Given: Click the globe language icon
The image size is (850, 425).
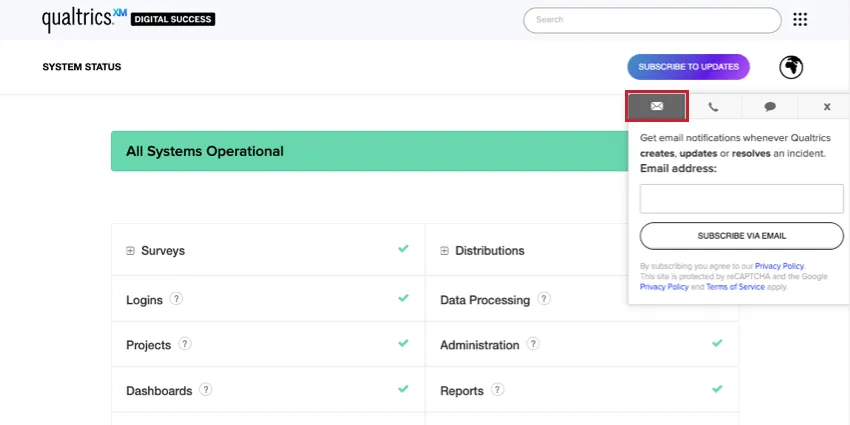Looking at the screenshot, I should pyautogui.click(x=791, y=67).
